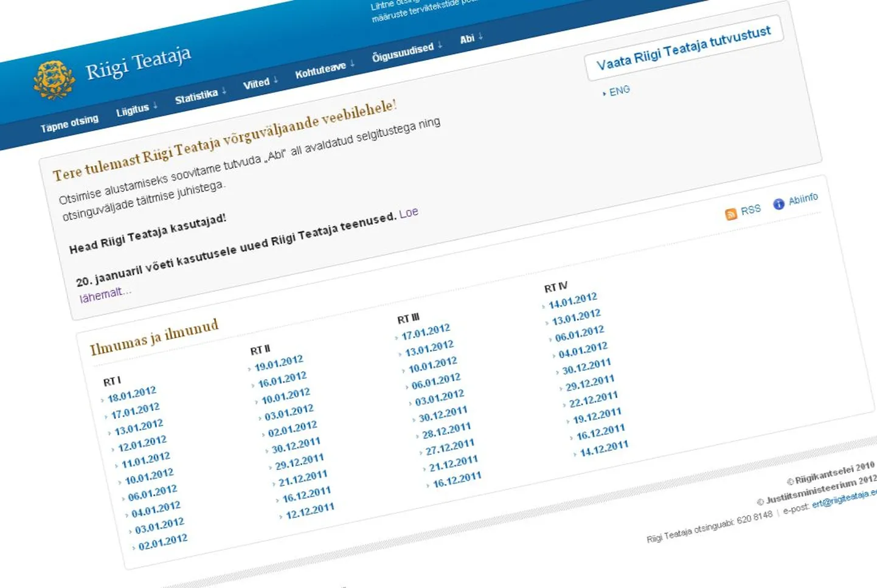Open RT I issue 02.01.2012
877x588 pixels.
point(163,542)
